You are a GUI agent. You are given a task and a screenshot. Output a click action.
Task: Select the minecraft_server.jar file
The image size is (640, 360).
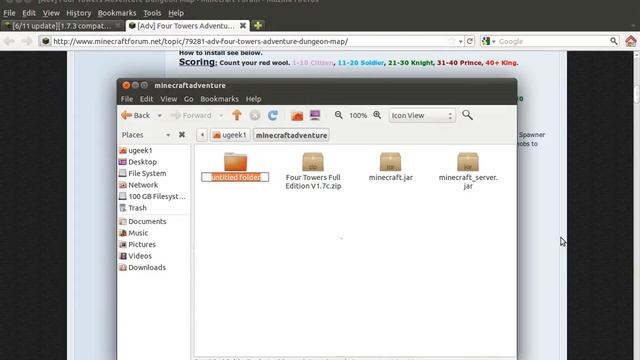[468, 171]
